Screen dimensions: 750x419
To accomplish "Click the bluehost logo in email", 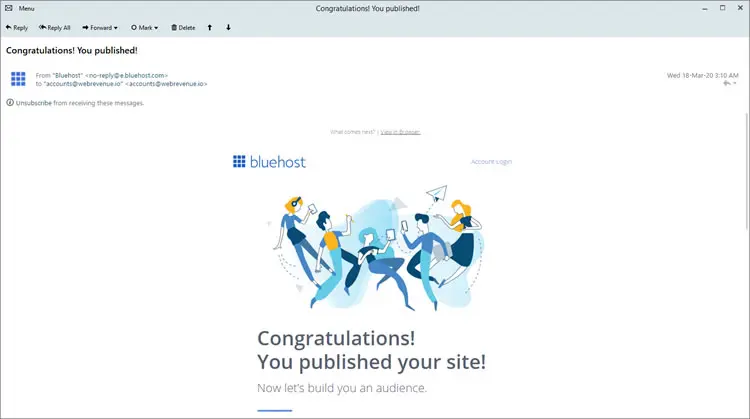I will point(269,161).
